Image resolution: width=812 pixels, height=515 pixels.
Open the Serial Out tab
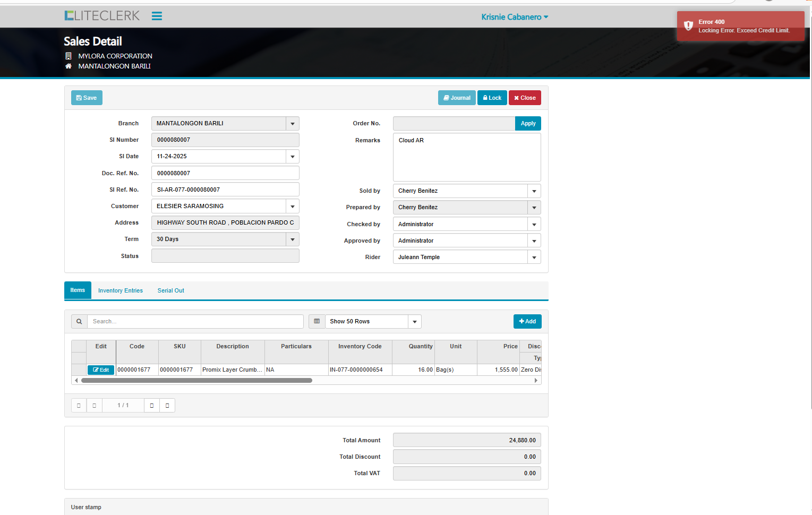pos(170,291)
